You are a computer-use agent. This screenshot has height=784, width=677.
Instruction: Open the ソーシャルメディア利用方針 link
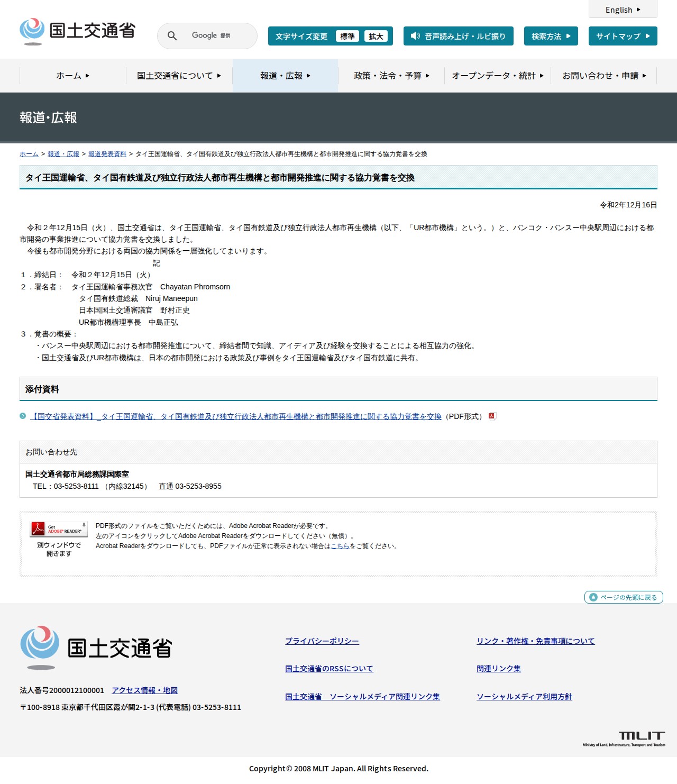[x=524, y=697]
